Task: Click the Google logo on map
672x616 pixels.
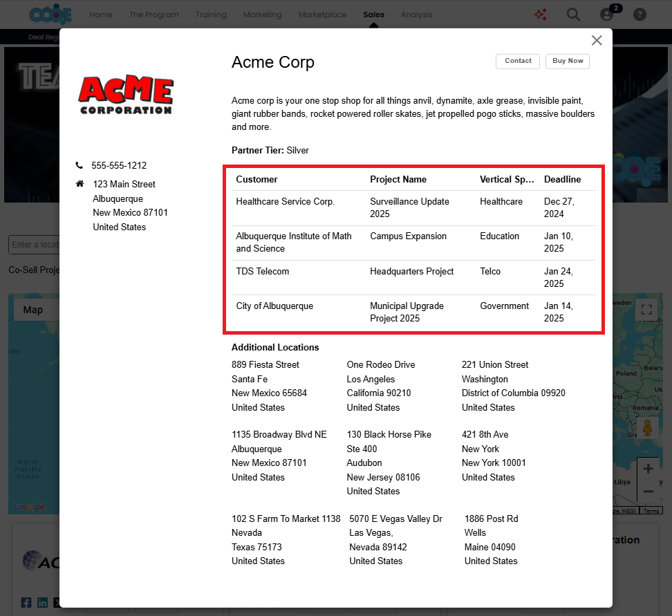Action: [29, 507]
